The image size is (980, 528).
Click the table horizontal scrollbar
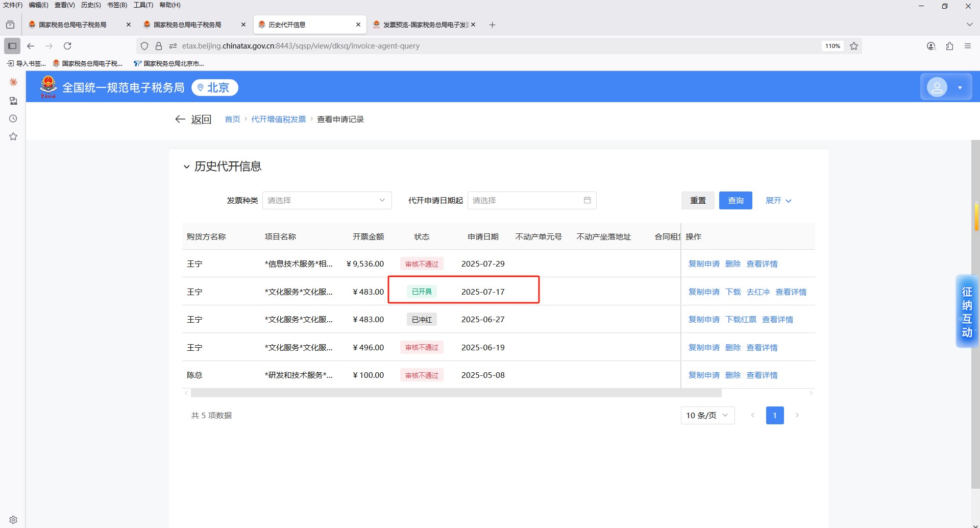click(455, 393)
